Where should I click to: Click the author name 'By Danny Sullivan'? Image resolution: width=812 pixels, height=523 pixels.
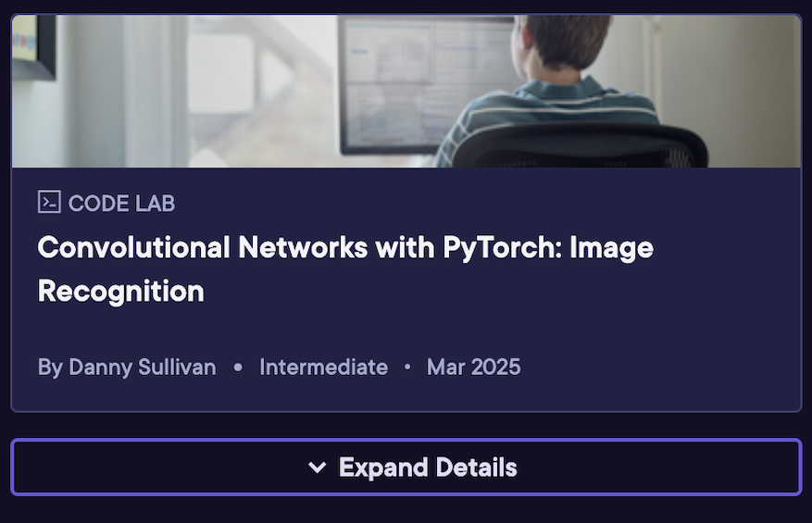point(127,367)
